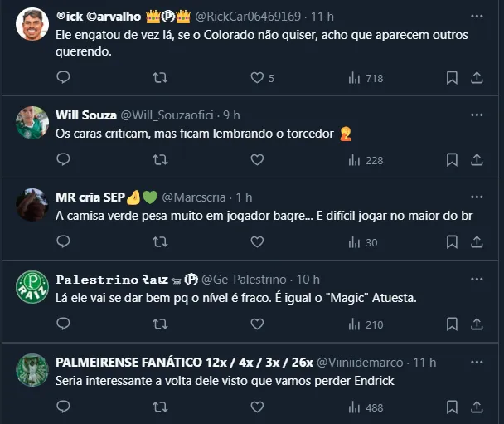The width and height of the screenshot is (504, 424).
Task: Bookmark Rick Carvalho's tweet
Action: [x=452, y=77]
